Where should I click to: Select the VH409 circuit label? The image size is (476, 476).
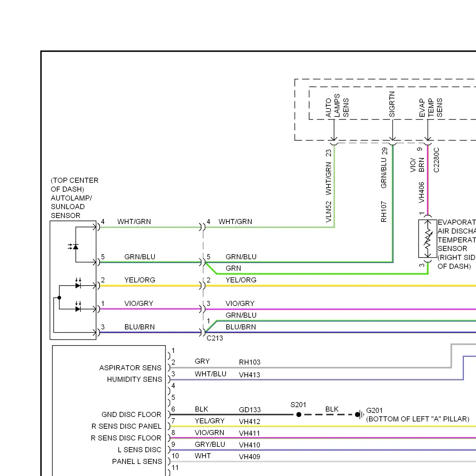[x=249, y=457]
